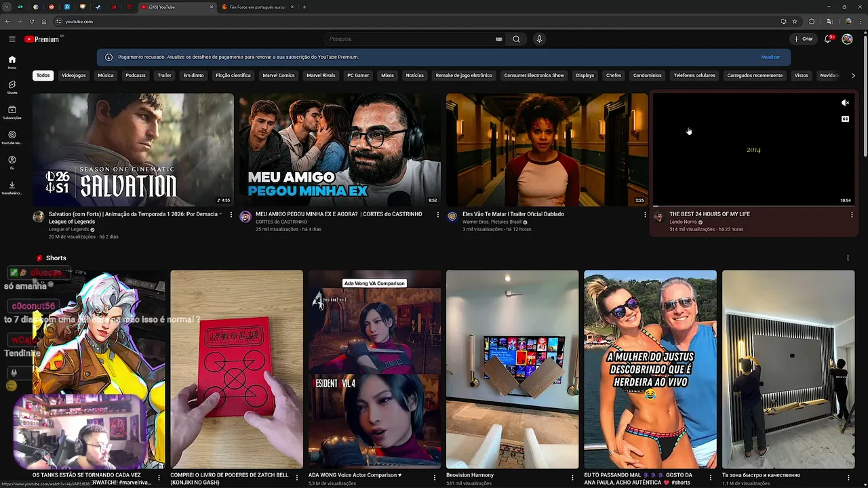Viewport: 868px width, 488px height.
Task: Select the PC Gamer filter chip
Action: 358,75
